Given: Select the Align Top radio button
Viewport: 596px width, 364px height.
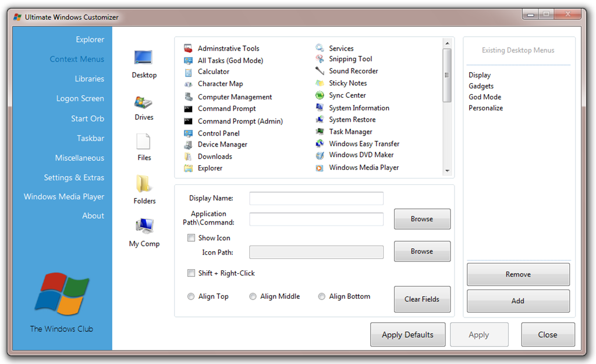Looking at the screenshot, I should tap(191, 297).
